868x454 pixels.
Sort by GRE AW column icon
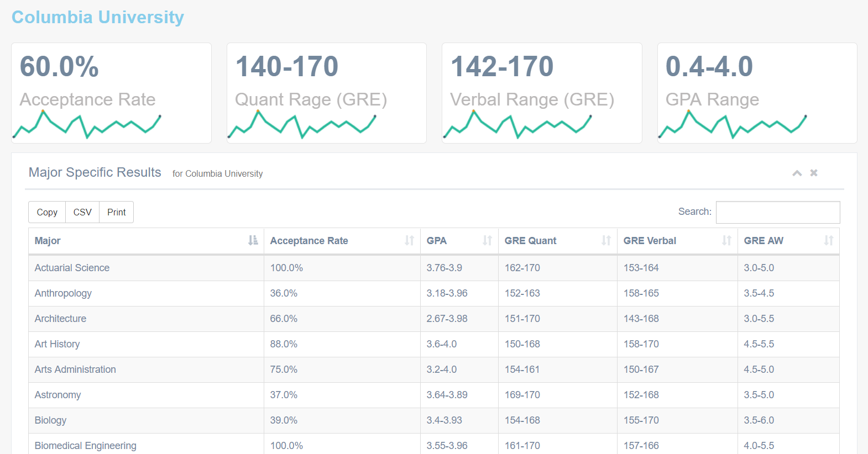829,240
